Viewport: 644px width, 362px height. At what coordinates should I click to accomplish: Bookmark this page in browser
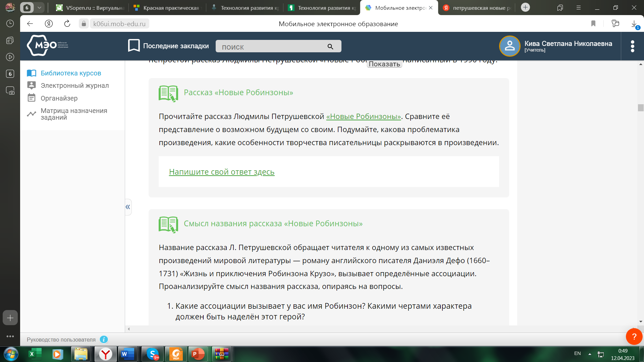593,23
